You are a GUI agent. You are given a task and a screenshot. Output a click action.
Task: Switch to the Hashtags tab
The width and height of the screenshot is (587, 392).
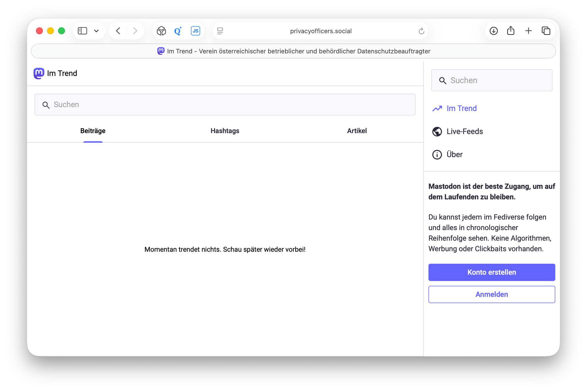(x=225, y=131)
